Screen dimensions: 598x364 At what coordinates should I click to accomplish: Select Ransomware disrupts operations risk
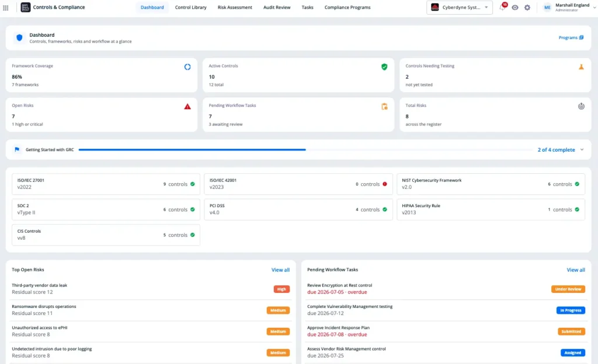(151, 310)
